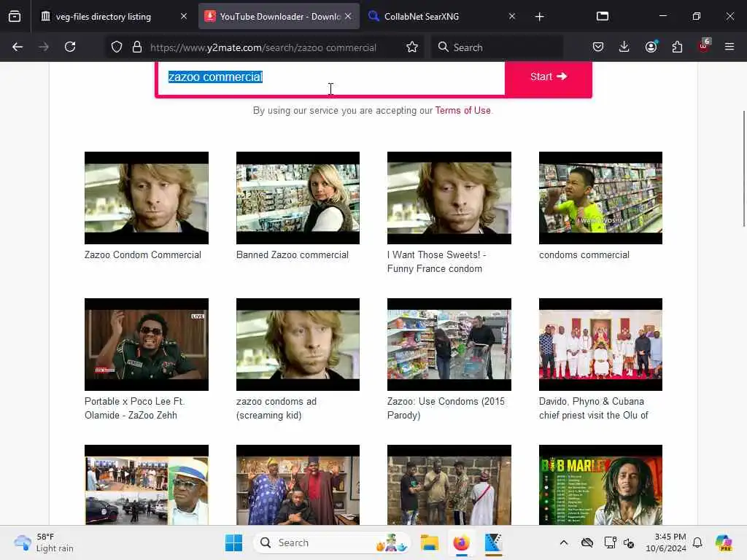Go back to previous page
Screen dimensions: 747x560
(18, 47)
